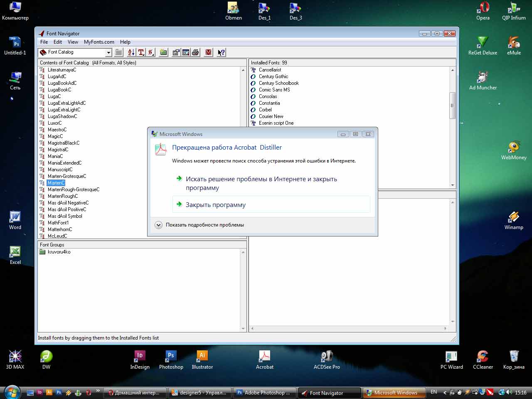Viewport: 532px width, 399px height.
Task: Open the Opera desktop shortcut
Action: click(x=483, y=11)
